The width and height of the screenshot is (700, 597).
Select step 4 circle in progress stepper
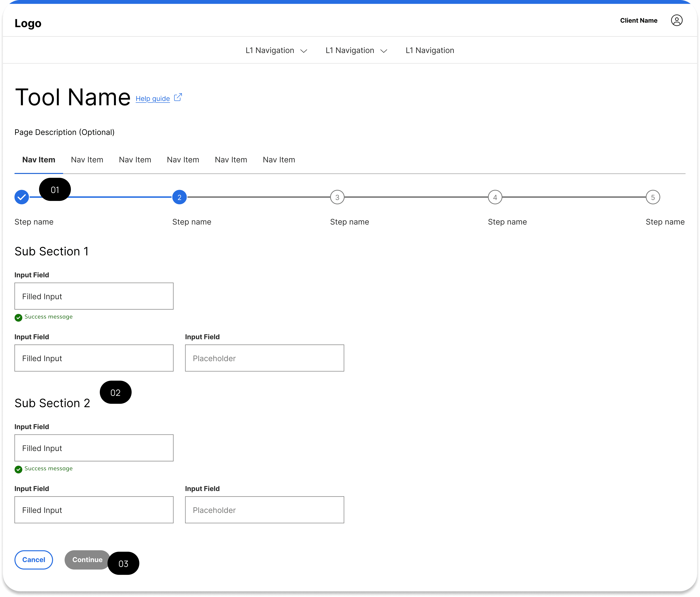pos(495,197)
